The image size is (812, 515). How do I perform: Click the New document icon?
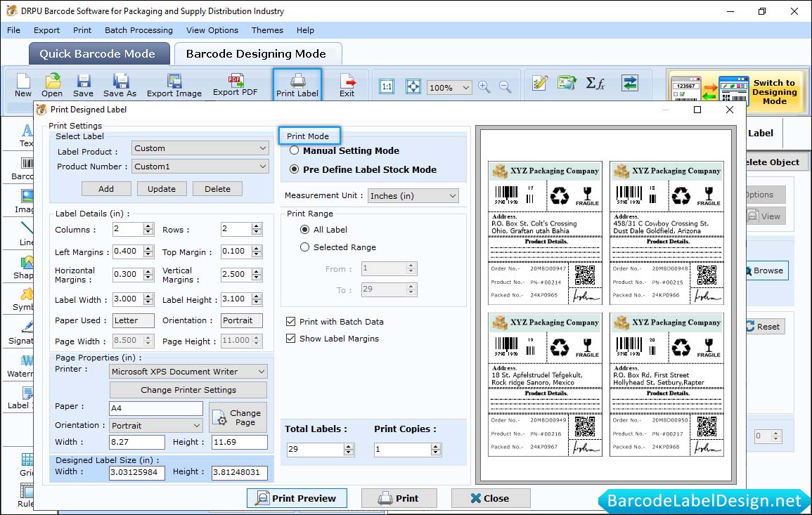[x=22, y=85]
